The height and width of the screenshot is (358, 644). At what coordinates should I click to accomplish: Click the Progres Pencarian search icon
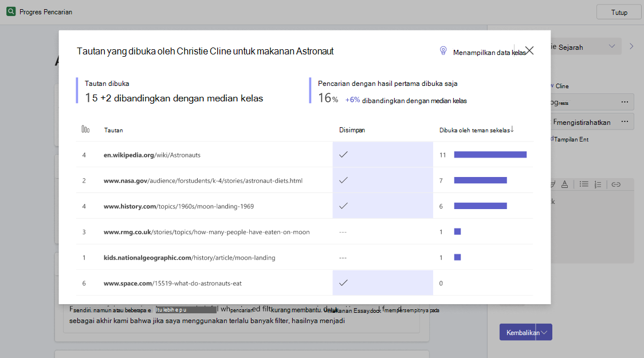[x=11, y=11]
